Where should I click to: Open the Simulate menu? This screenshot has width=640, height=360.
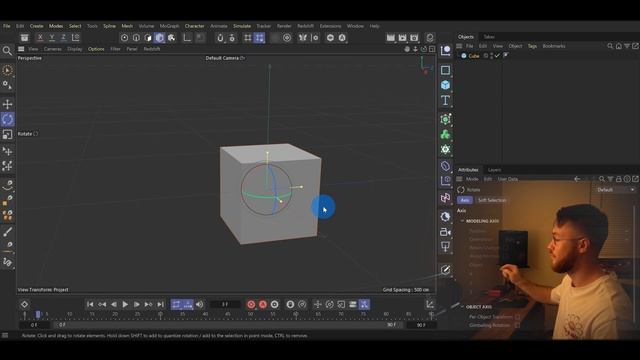coord(242,26)
